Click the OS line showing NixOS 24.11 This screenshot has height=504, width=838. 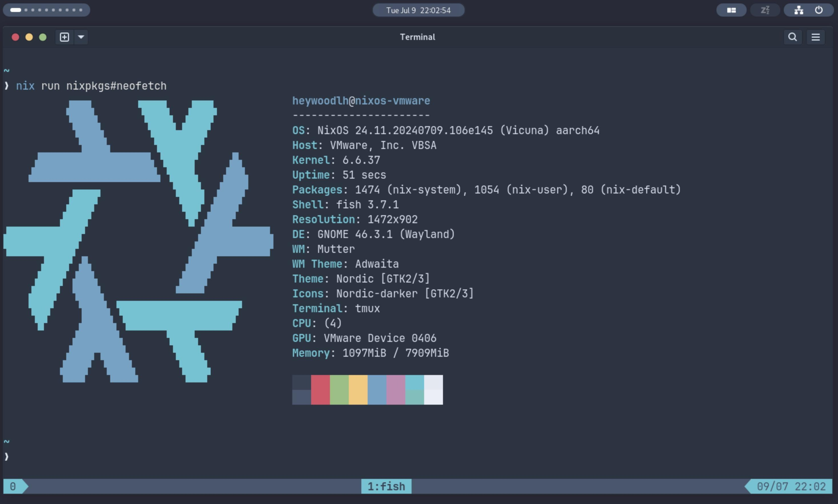pyautogui.click(x=446, y=130)
